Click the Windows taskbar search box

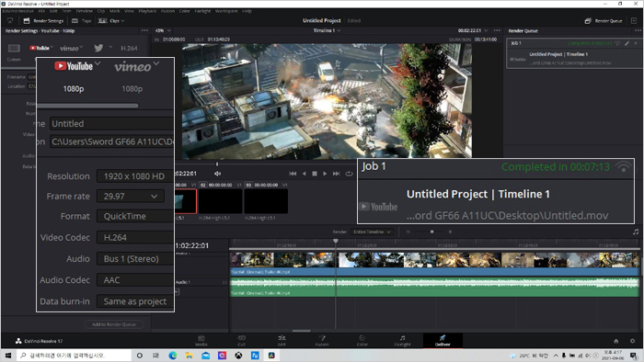tap(75, 356)
